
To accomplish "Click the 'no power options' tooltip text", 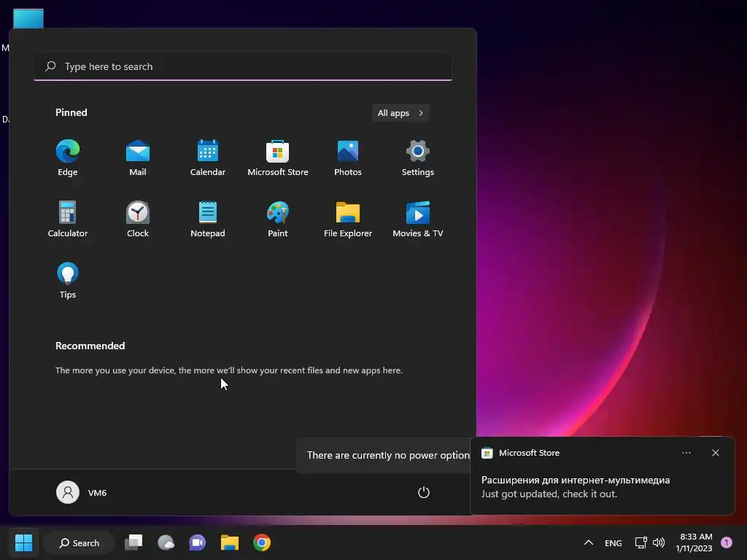I will 388,455.
